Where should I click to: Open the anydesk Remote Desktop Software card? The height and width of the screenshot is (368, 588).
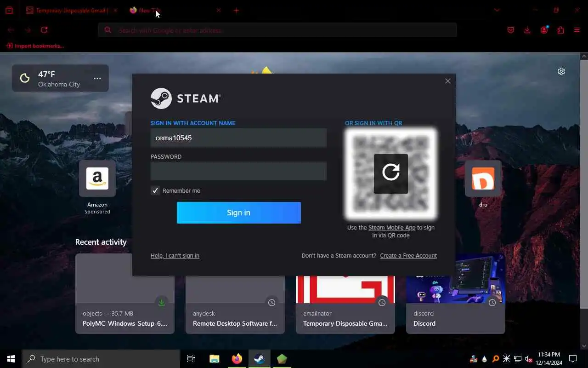coord(235,293)
